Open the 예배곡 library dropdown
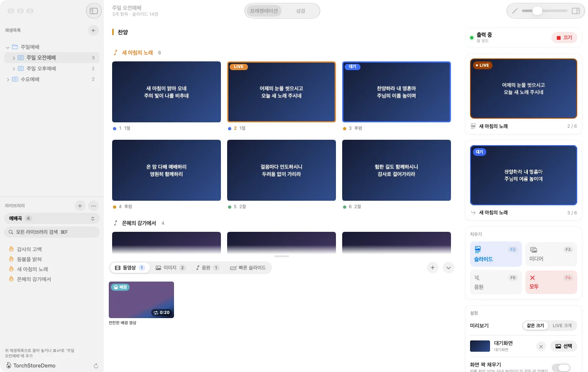Image resolution: width=588 pixels, height=372 pixels. click(52, 219)
